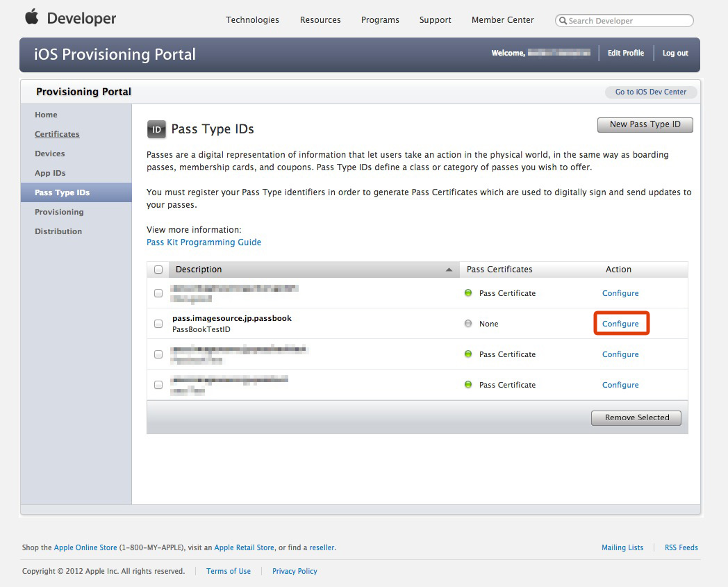Toggle the select-all checkbox in the header

[x=158, y=270]
